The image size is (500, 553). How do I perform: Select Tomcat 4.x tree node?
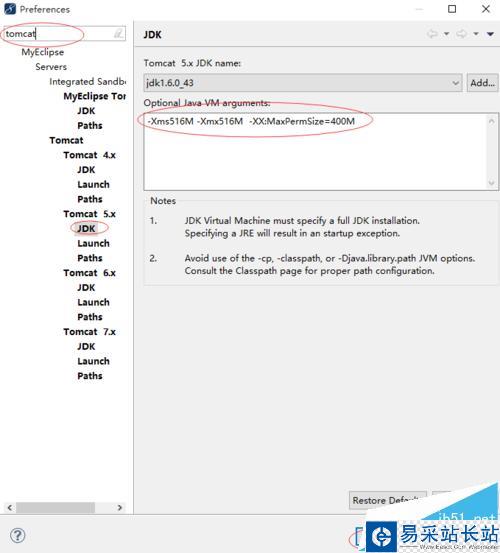coord(90,155)
